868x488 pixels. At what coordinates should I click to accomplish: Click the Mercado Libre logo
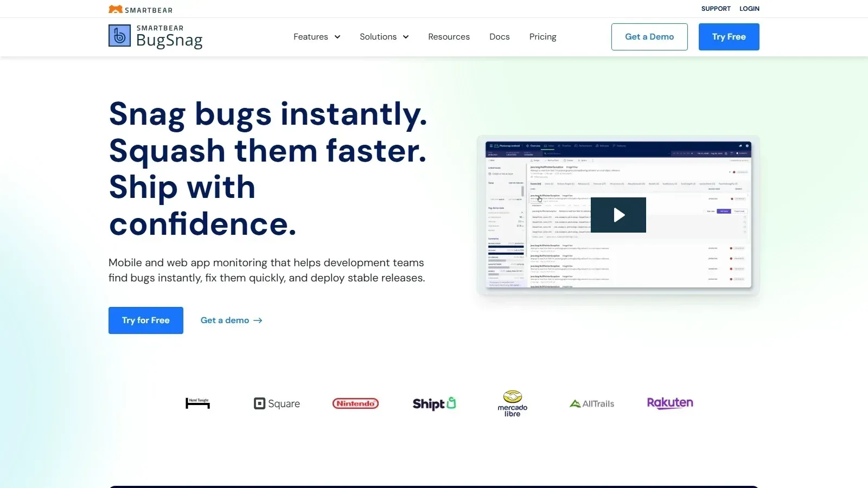[512, 403]
